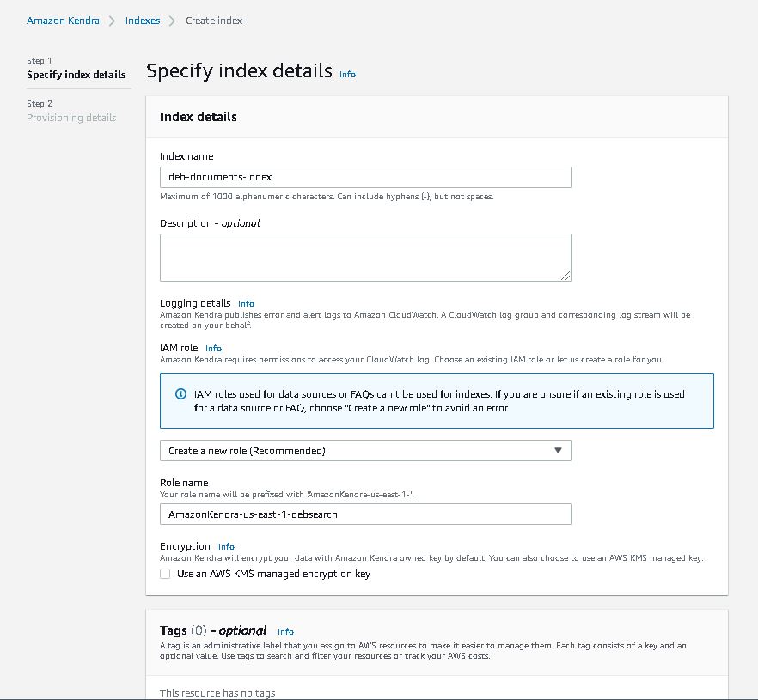Click the Role name input field

pos(365,514)
